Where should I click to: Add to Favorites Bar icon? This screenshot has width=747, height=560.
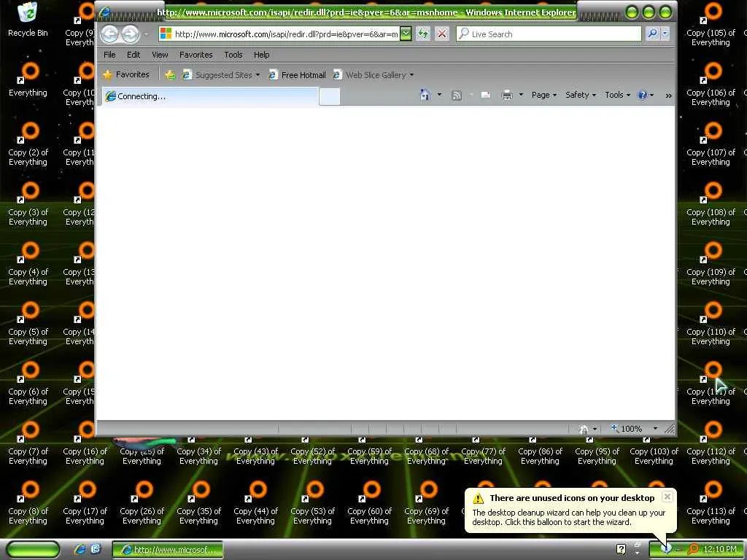pos(170,75)
